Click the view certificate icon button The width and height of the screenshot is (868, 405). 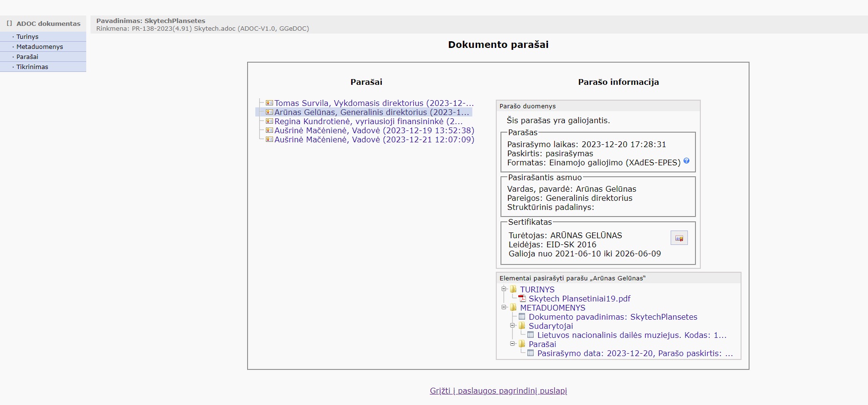coord(679,238)
